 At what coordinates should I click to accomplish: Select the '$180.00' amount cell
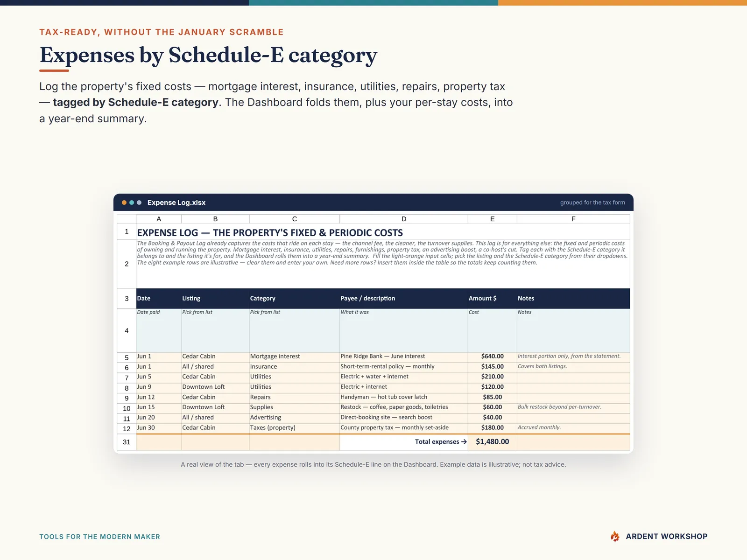(x=493, y=428)
